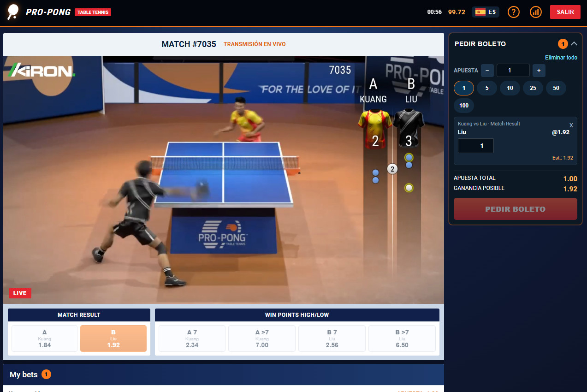Click the LIVE badge on video

[20, 293]
